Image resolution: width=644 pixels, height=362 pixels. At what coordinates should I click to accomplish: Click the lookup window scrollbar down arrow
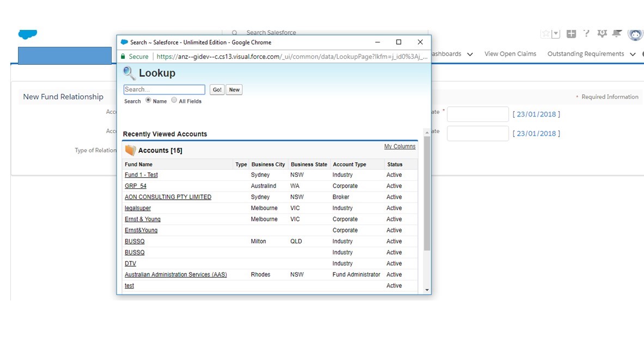427,290
